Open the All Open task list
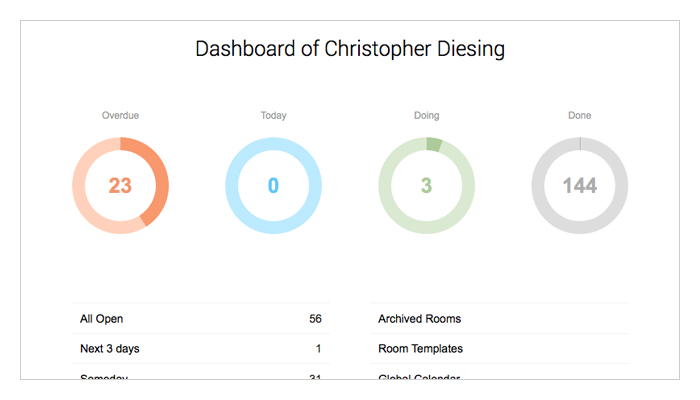Viewport: 700px width, 400px height. [102, 319]
